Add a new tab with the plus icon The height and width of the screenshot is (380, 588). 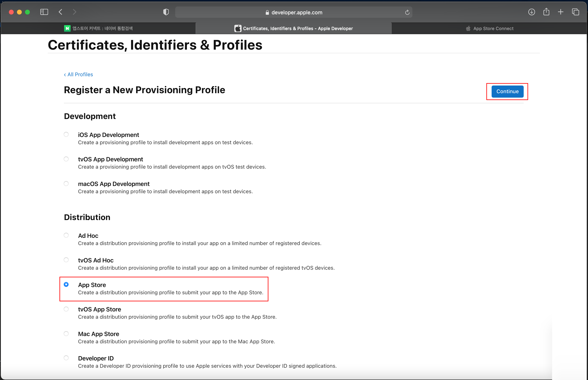(x=561, y=12)
